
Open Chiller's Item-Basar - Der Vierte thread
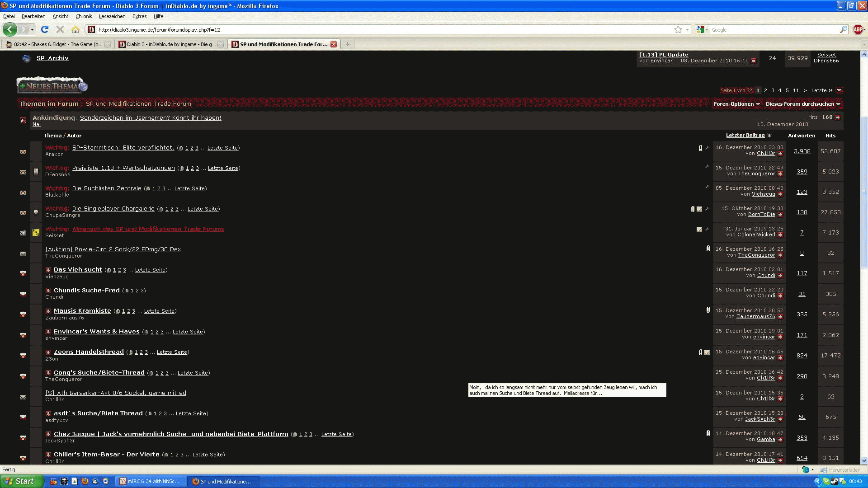(107, 455)
